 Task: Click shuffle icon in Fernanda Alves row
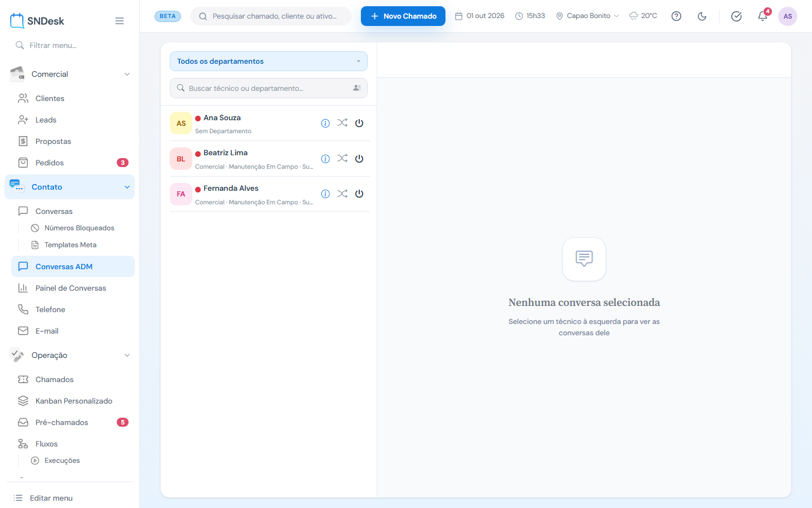342,194
